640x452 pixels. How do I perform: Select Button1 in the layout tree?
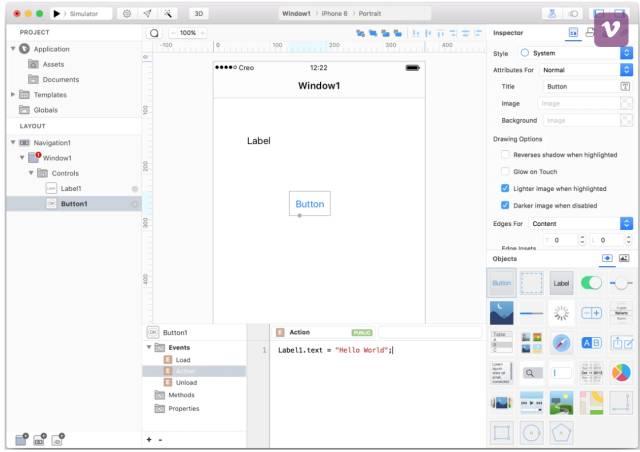tap(74, 204)
